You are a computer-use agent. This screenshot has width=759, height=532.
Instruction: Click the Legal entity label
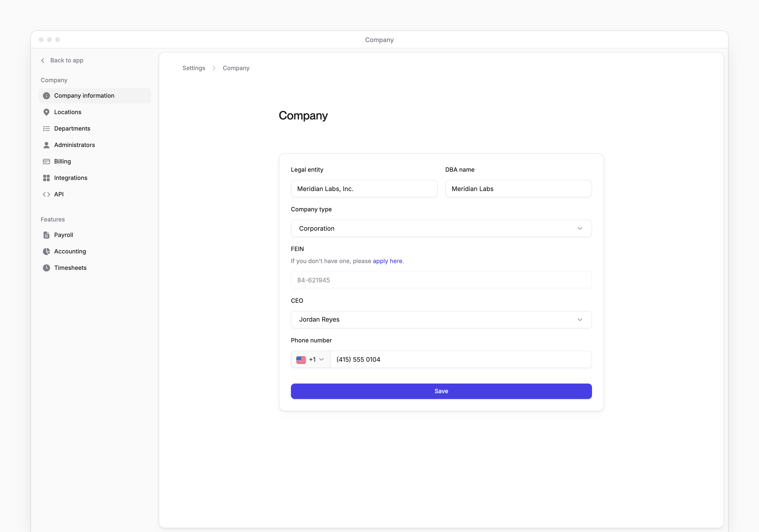(x=307, y=170)
